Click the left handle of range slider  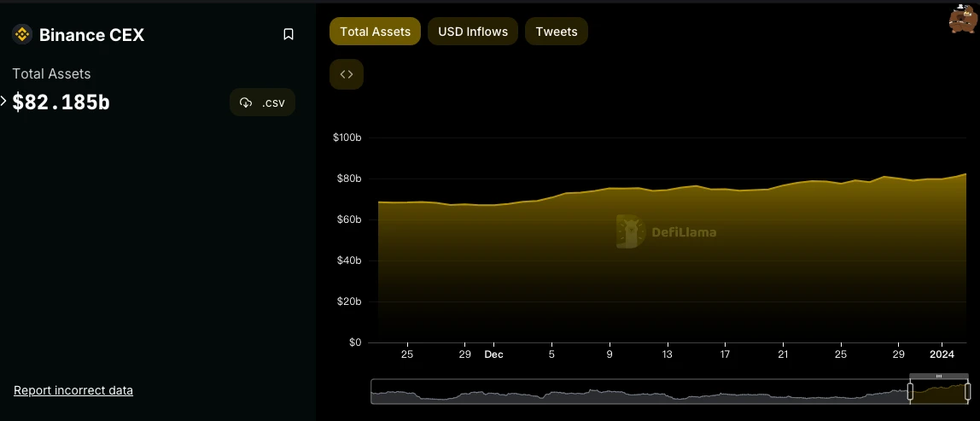pos(910,391)
